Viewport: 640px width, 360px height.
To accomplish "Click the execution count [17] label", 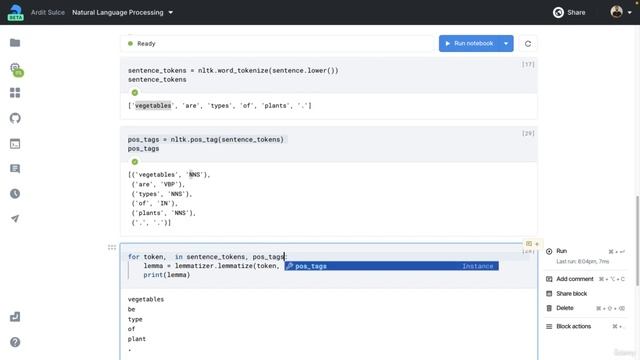I will (528, 64).
